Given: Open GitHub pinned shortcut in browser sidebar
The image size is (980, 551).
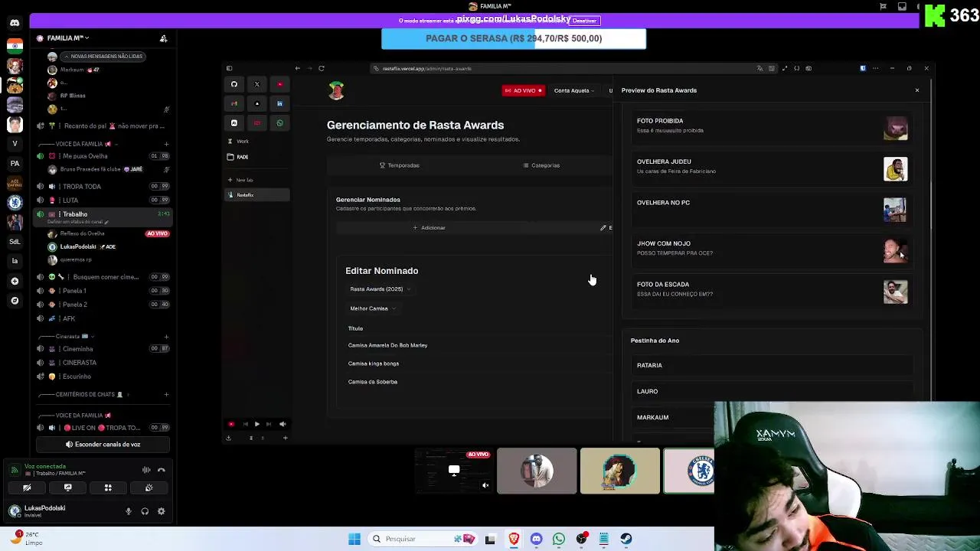Looking at the screenshot, I should (234, 84).
